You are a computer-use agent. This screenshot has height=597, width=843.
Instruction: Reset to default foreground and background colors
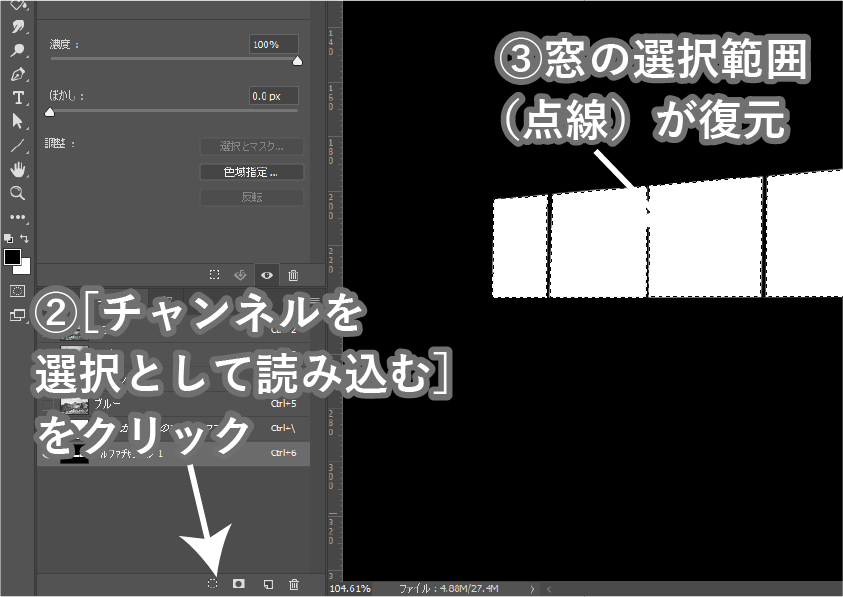click(x=9, y=238)
